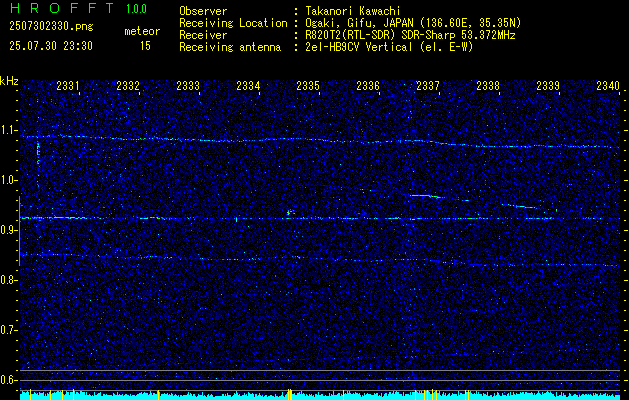
Task: Click the Receiving Location label
Action: pos(233,23)
